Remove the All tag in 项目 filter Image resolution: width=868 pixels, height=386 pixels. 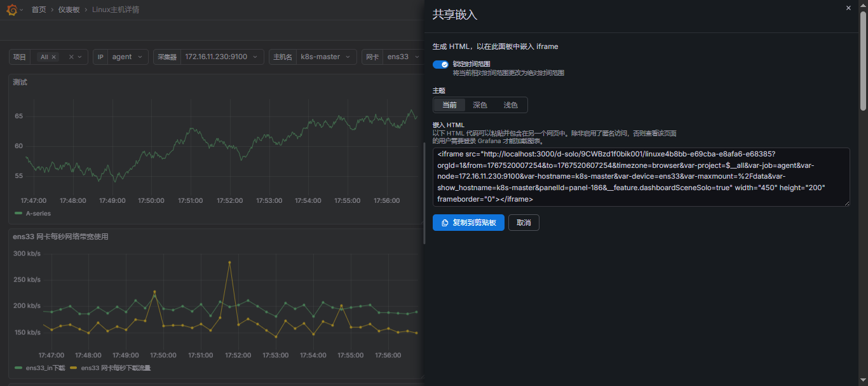pos(54,57)
